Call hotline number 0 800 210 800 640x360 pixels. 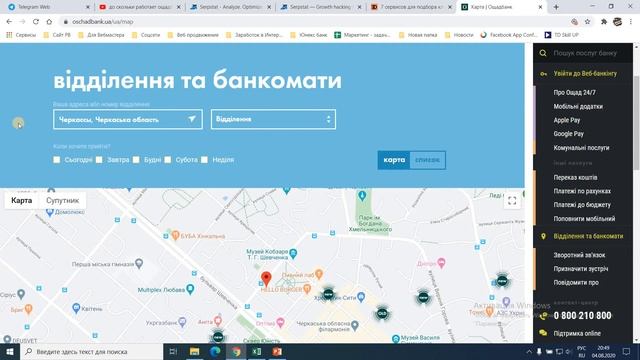coord(582,316)
